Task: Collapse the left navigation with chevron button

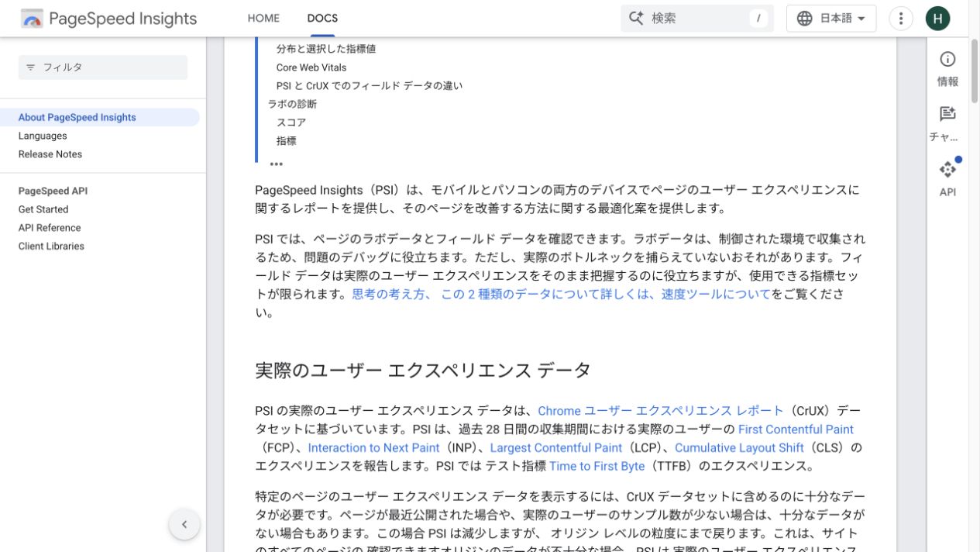Action: [184, 525]
